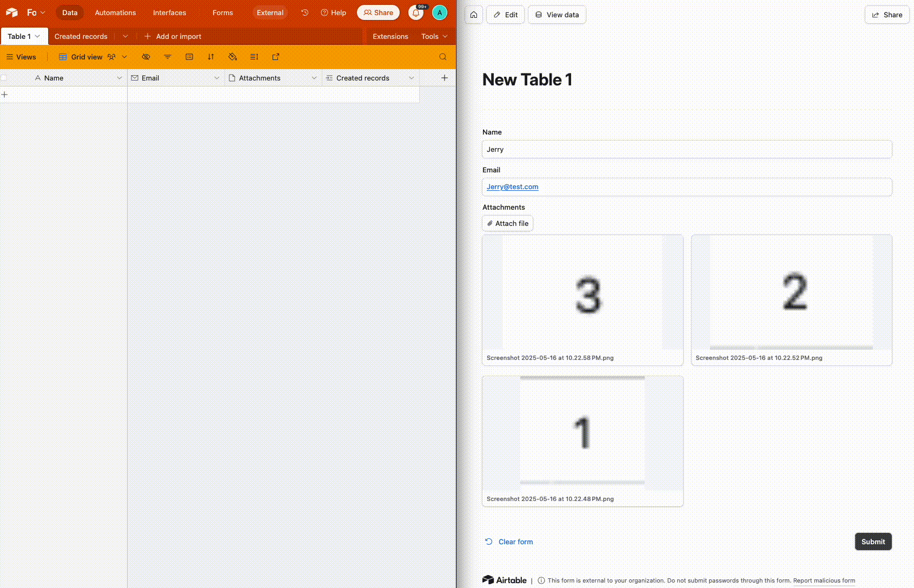Click Report malicious form link

tap(824, 580)
